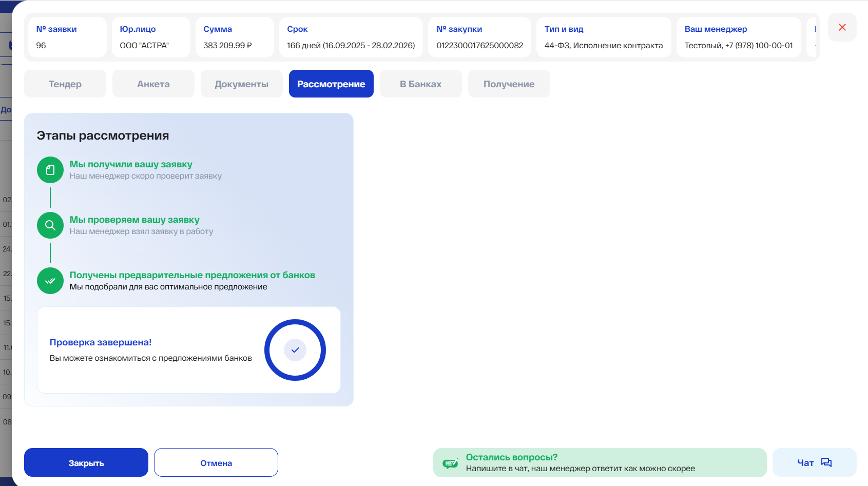The image size is (868, 486).
Task: Click the № заявки card showing 96
Action: [67, 37]
